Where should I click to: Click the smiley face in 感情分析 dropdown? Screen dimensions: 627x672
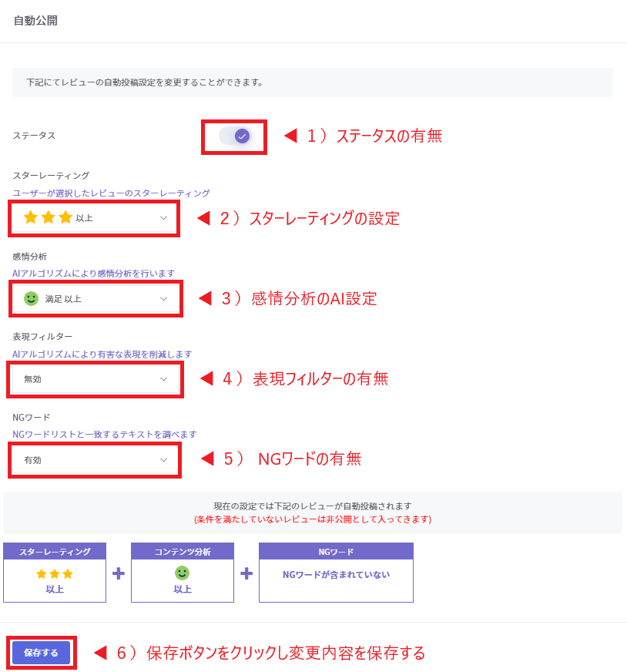(31, 299)
